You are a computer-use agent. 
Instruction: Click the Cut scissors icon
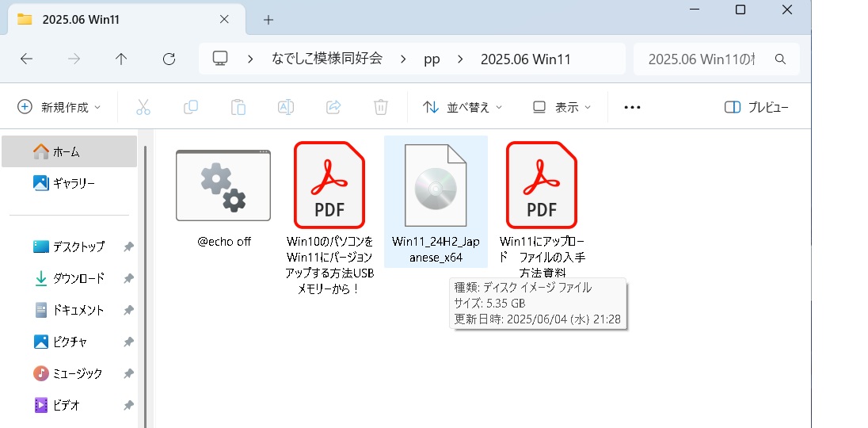[x=143, y=107]
